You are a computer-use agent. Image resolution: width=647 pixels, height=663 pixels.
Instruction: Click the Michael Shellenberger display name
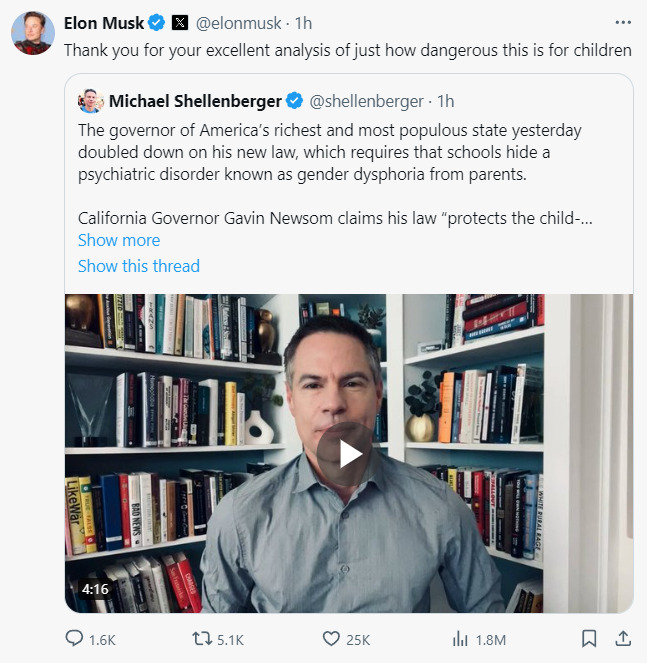(195, 100)
